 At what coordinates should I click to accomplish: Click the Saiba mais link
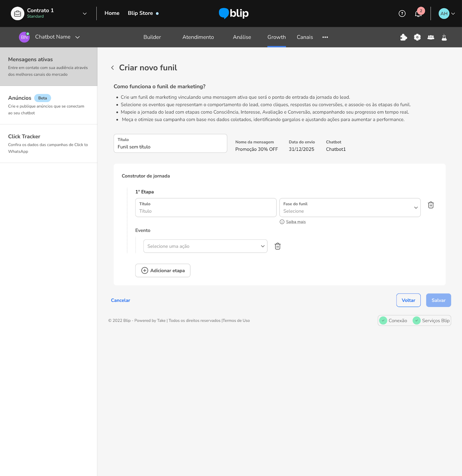tap(296, 222)
